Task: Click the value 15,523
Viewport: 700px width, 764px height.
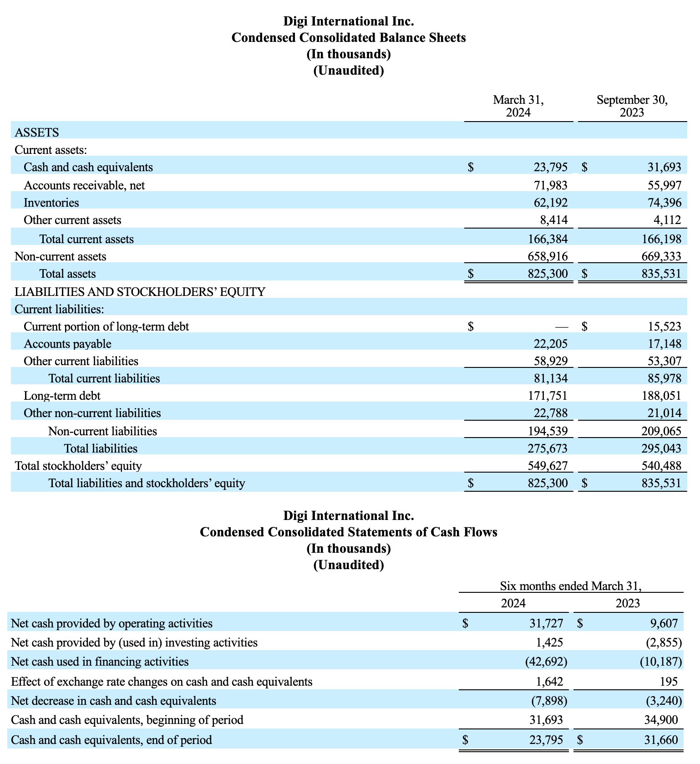Action: 664,326
